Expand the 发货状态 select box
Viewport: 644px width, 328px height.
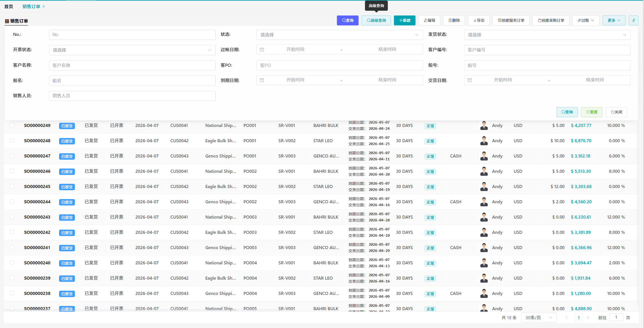coord(547,35)
